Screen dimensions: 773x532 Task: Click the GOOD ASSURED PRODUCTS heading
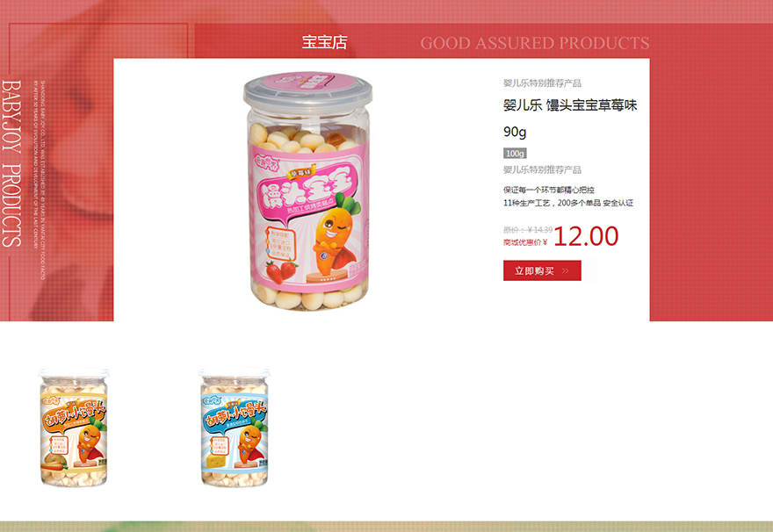point(535,43)
